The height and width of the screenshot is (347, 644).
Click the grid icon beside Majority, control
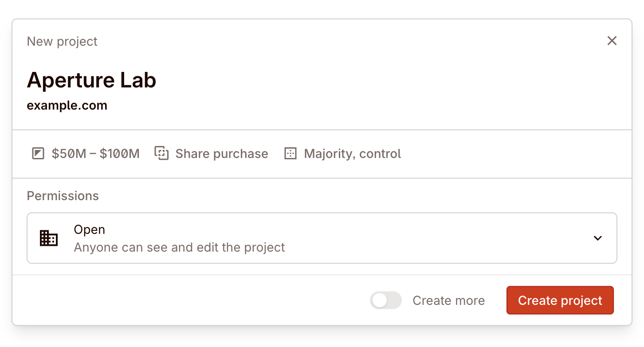[x=290, y=154]
